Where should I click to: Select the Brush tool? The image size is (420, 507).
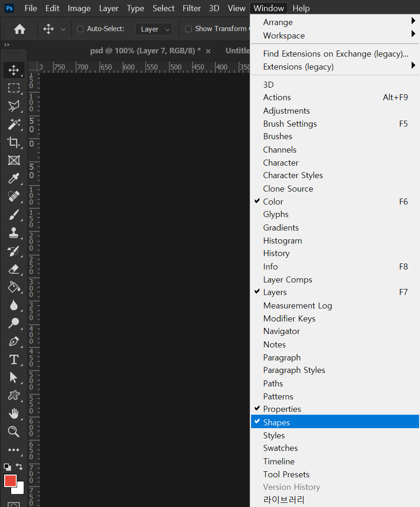[13, 214]
